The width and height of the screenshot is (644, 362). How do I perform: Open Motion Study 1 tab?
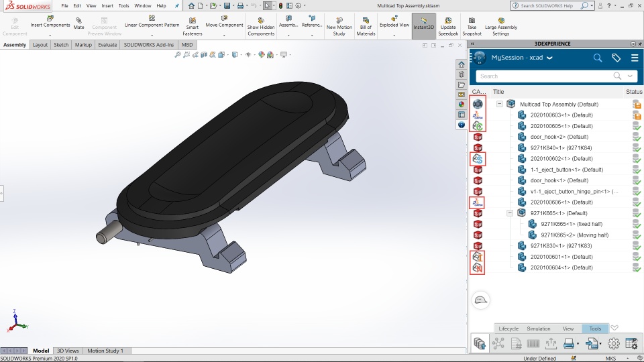[105, 351]
